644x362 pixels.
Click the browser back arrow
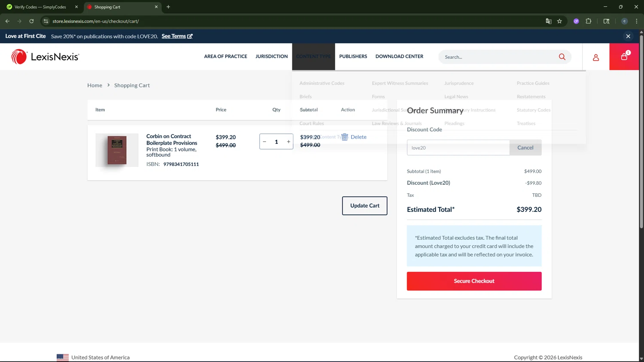coord(7,21)
